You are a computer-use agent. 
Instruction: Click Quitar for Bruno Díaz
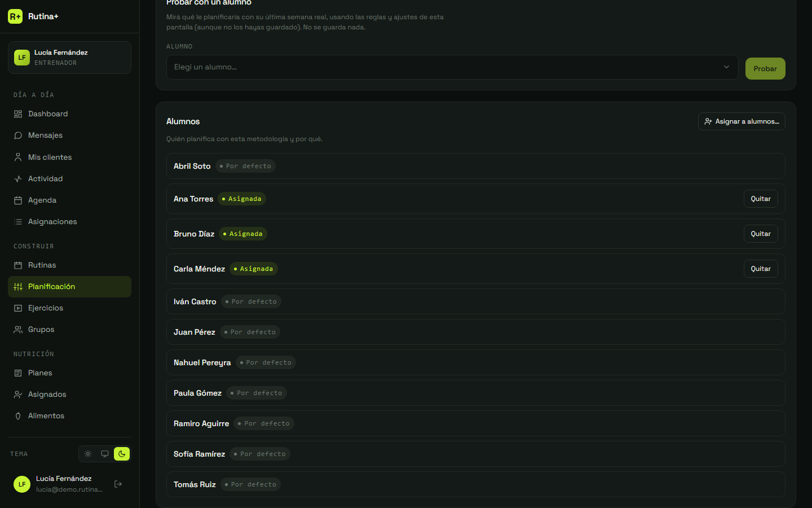[x=761, y=234]
